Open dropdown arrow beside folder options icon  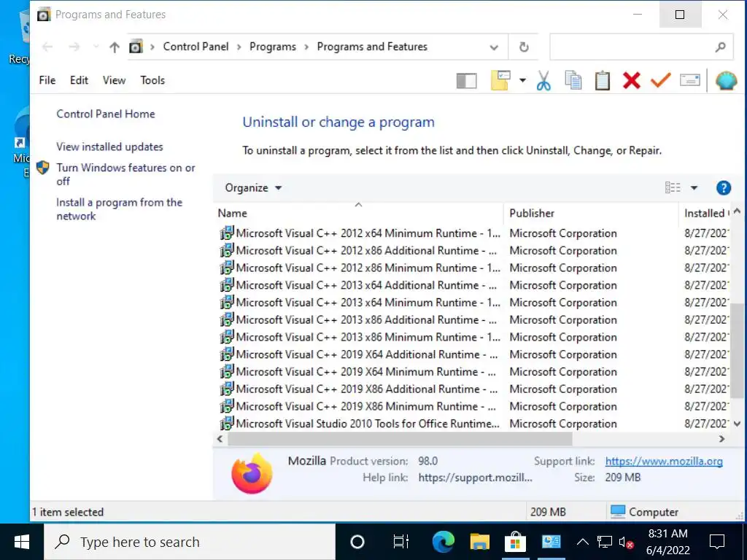click(x=522, y=80)
